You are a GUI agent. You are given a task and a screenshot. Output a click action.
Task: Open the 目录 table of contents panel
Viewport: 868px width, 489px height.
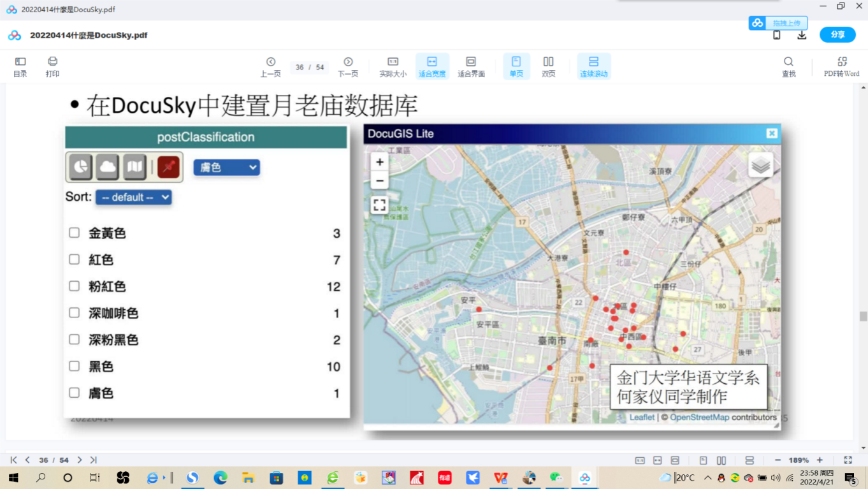pyautogui.click(x=20, y=66)
